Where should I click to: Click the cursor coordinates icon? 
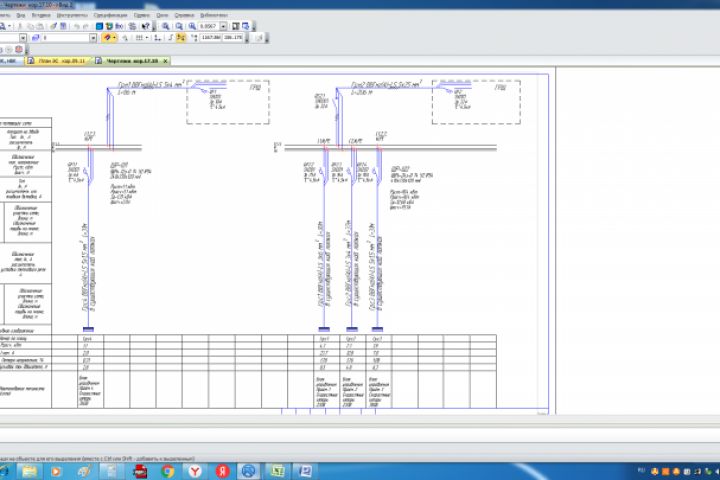click(194, 38)
